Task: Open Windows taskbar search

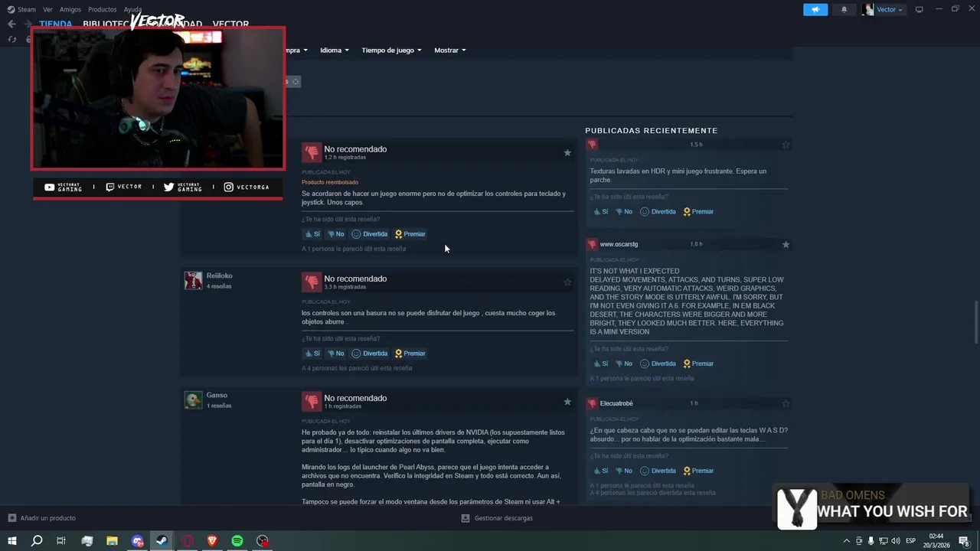Action: tap(37, 541)
